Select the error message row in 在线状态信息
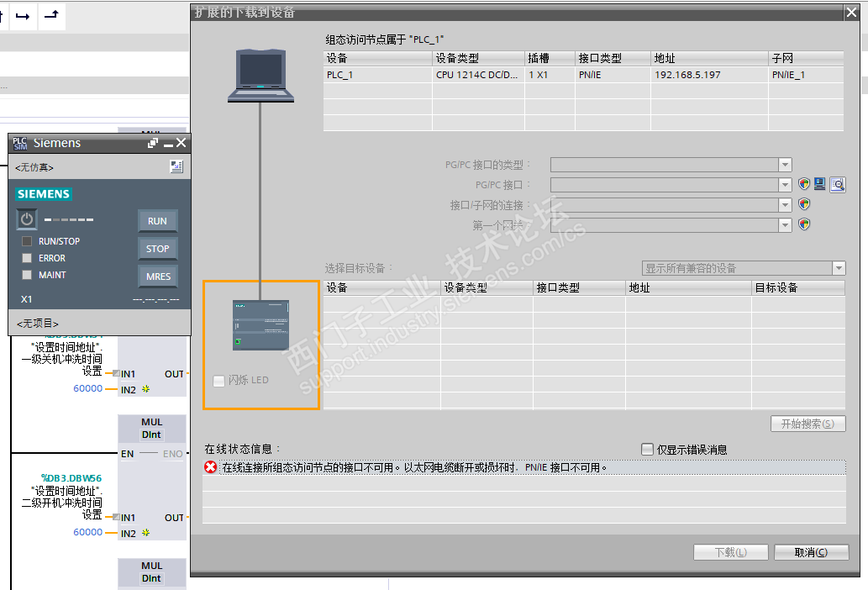Screen dimensions: 868x590 tap(524, 467)
